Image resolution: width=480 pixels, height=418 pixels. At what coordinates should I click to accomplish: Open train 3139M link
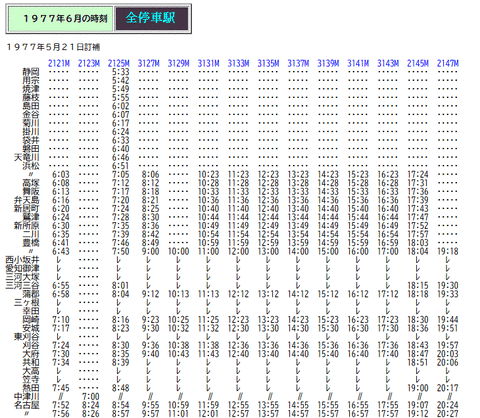coord(328,63)
